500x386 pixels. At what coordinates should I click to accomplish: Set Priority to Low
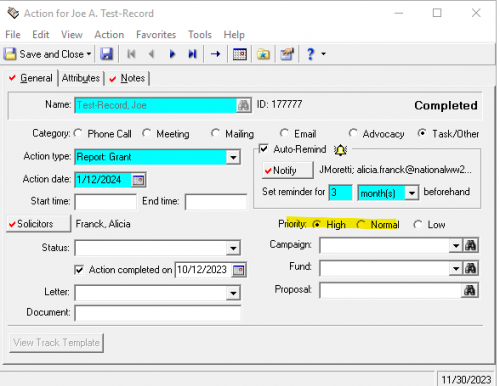[x=418, y=224]
